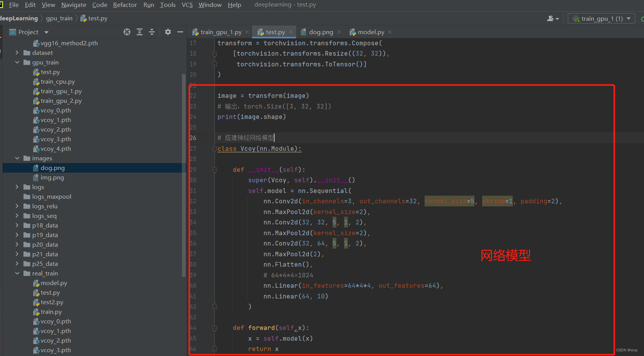Collapse the images folder

click(17, 158)
